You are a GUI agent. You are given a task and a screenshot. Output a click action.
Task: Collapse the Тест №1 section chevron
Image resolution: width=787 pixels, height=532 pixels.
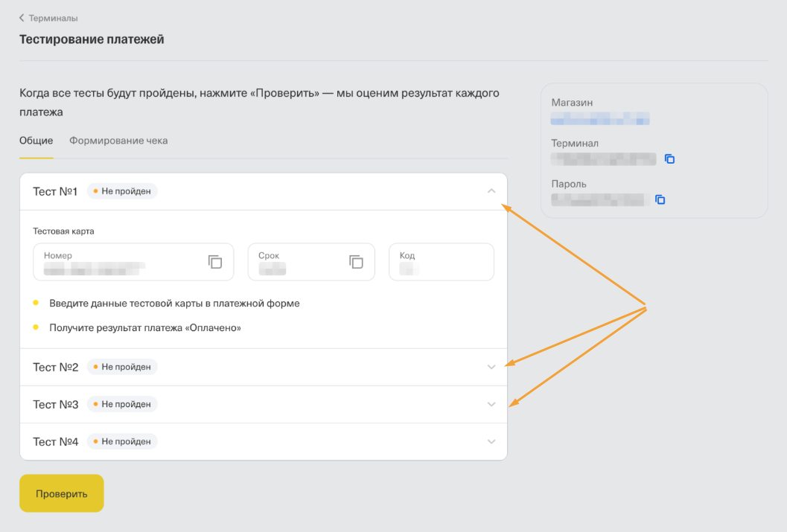pos(491,191)
